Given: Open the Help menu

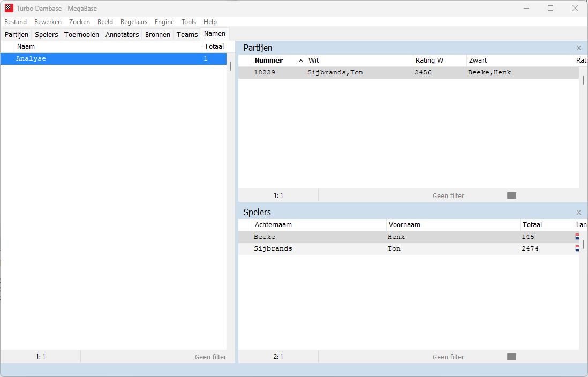Looking at the screenshot, I should pyautogui.click(x=210, y=22).
